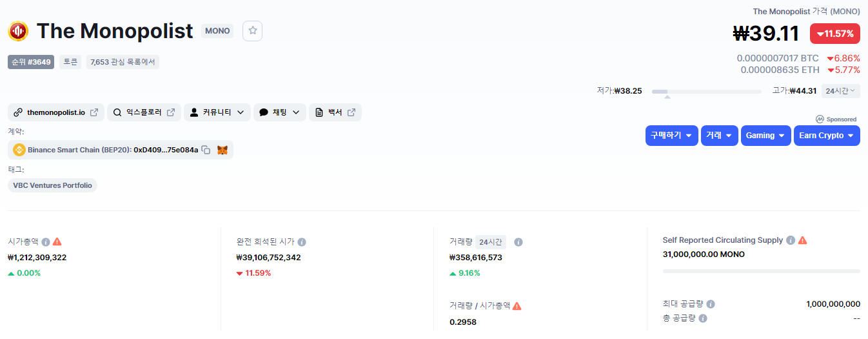Click the 0.0000007017 BTC price
Screen dimensions: 868x339
778,58
